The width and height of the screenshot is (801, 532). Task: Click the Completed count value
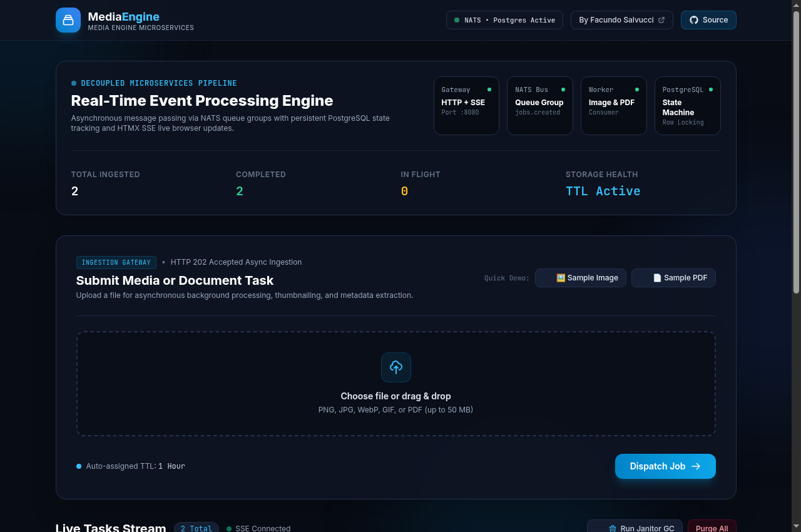240,192
